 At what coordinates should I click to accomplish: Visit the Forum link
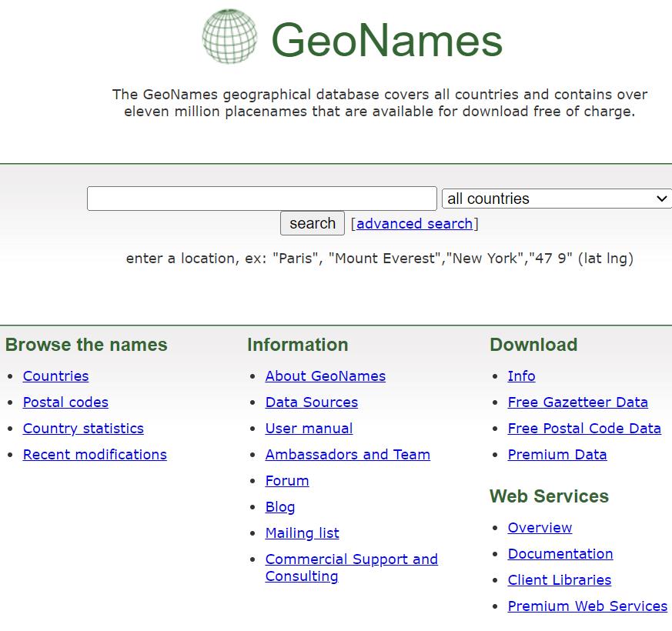(286, 481)
